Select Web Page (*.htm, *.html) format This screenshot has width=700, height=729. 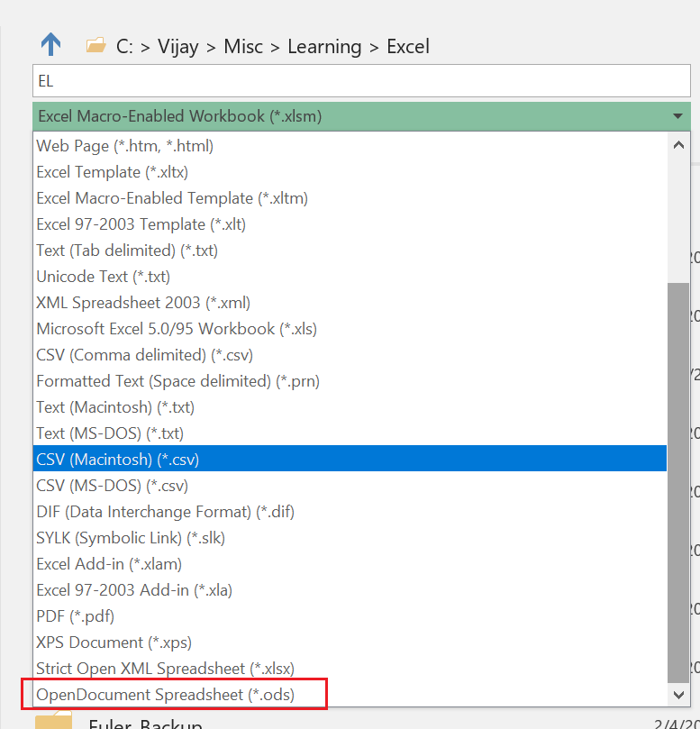tap(350, 146)
